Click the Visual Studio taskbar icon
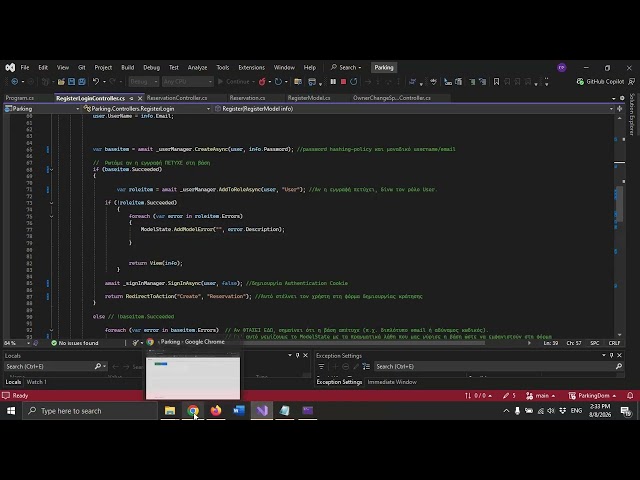Image resolution: width=640 pixels, height=480 pixels. tap(262, 411)
